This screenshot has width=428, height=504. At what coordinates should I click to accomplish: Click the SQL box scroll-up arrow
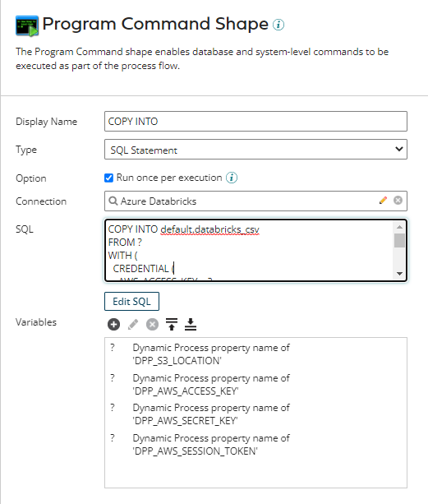pyautogui.click(x=399, y=227)
